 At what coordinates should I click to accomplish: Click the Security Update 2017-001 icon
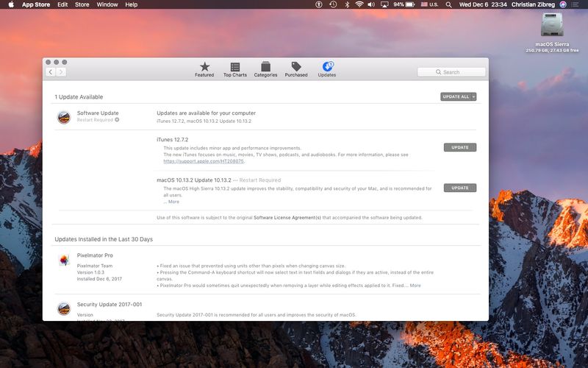click(64, 308)
